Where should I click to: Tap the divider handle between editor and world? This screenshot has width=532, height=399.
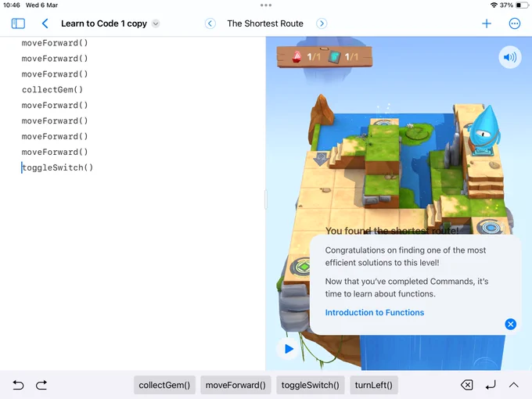coord(266,199)
